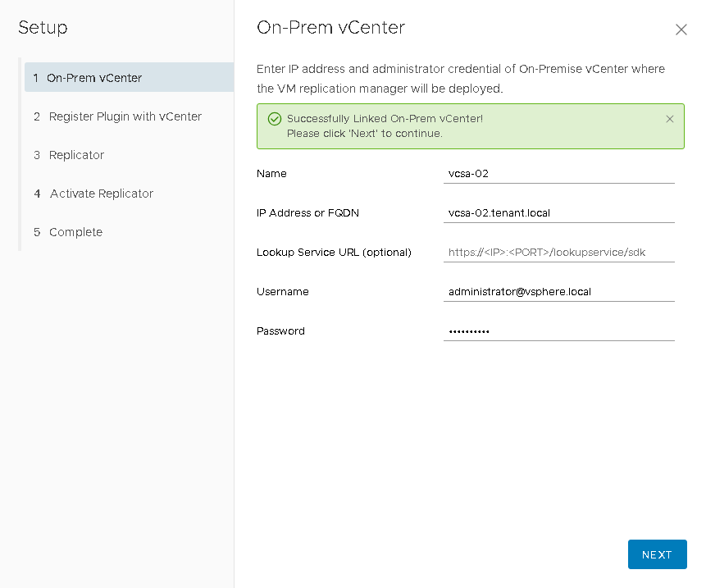Open step 3 Replicator
This screenshot has height=588, width=706.
click(x=76, y=155)
